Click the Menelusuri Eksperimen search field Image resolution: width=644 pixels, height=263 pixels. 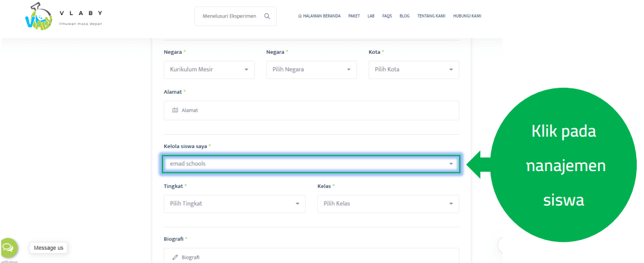pos(230,16)
